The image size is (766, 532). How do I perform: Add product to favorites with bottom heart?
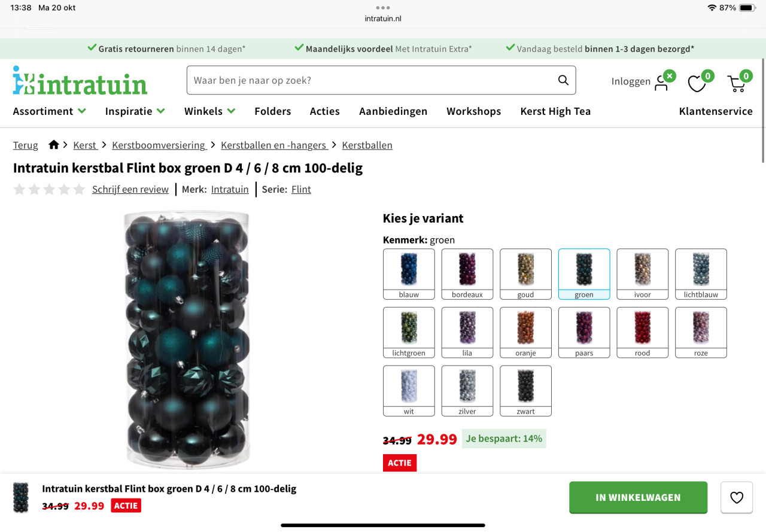tap(737, 497)
